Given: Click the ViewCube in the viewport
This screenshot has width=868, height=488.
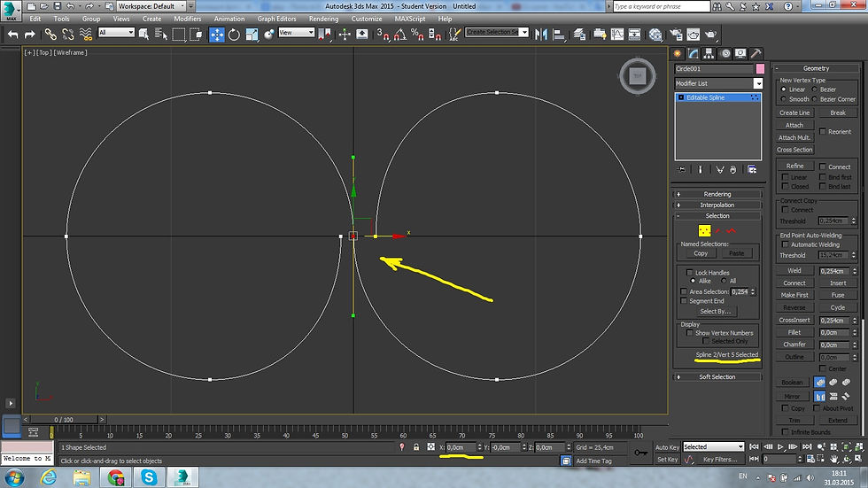Looking at the screenshot, I should click(638, 76).
